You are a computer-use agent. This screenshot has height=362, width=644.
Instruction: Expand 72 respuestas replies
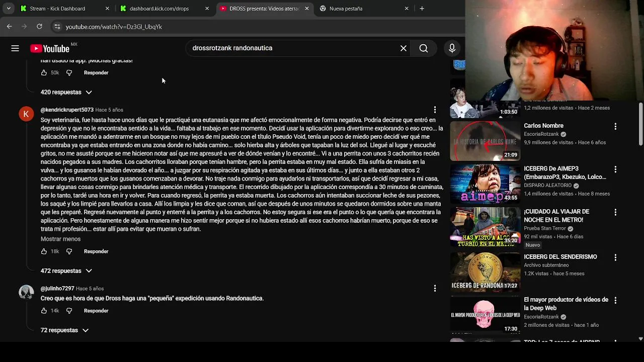pyautogui.click(x=64, y=330)
